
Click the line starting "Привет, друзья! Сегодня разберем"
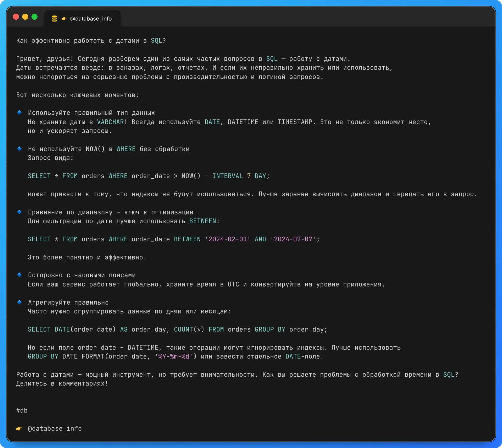tap(183, 59)
